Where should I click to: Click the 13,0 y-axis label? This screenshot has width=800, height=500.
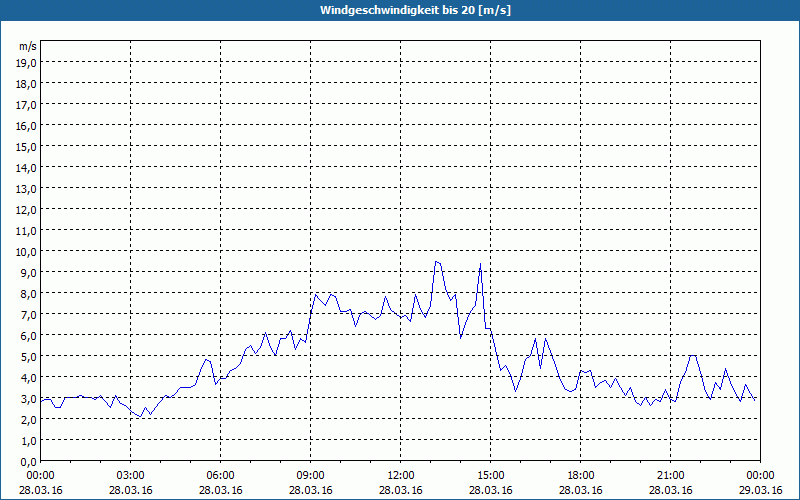[27, 189]
